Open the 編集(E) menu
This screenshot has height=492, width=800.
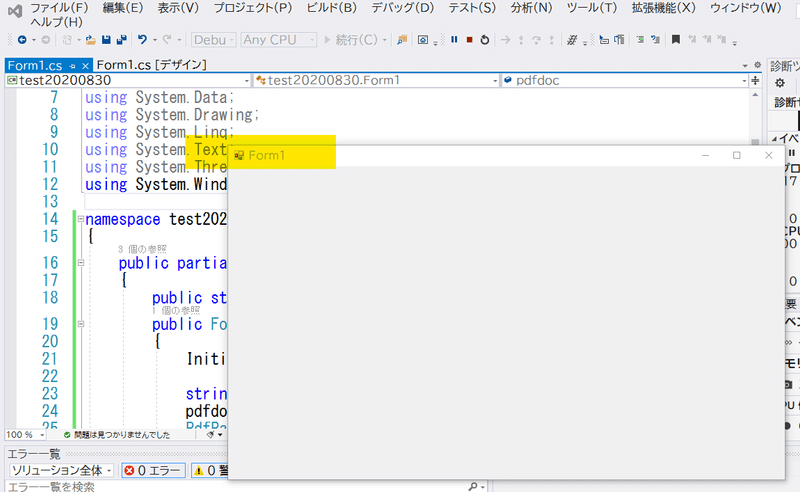(122, 8)
